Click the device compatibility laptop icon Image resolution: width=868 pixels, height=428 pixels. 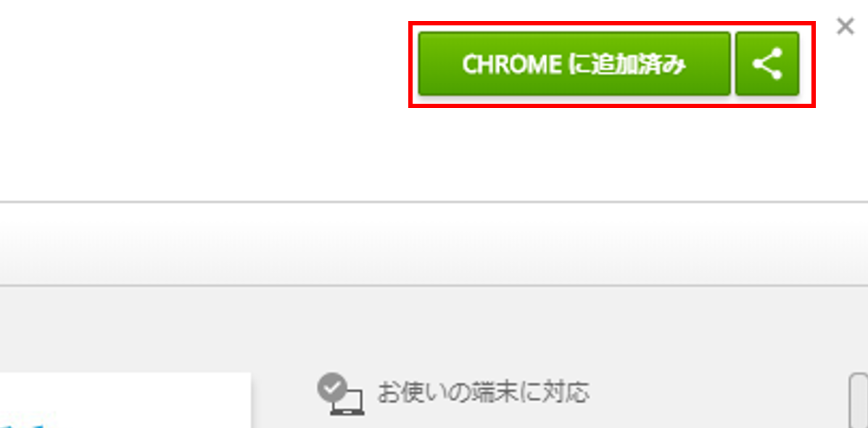click(x=347, y=401)
